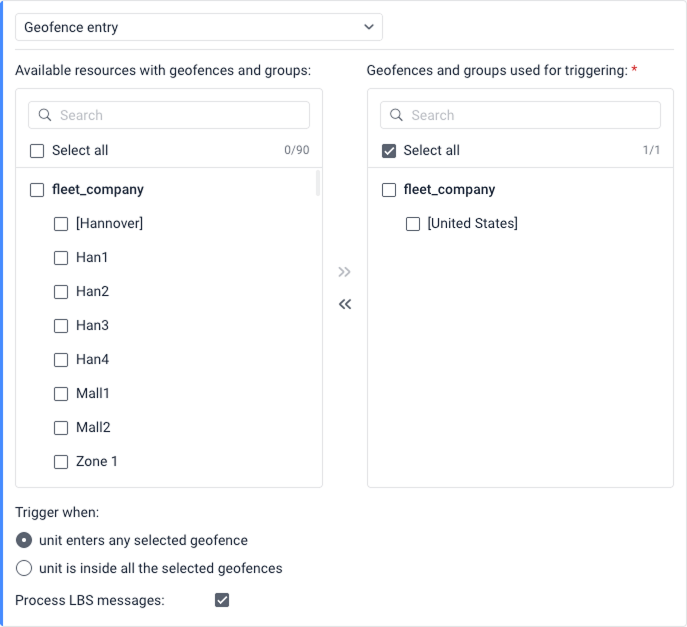Click the available resources list scrollbar
The height and width of the screenshot is (627, 687).
click(318, 185)
